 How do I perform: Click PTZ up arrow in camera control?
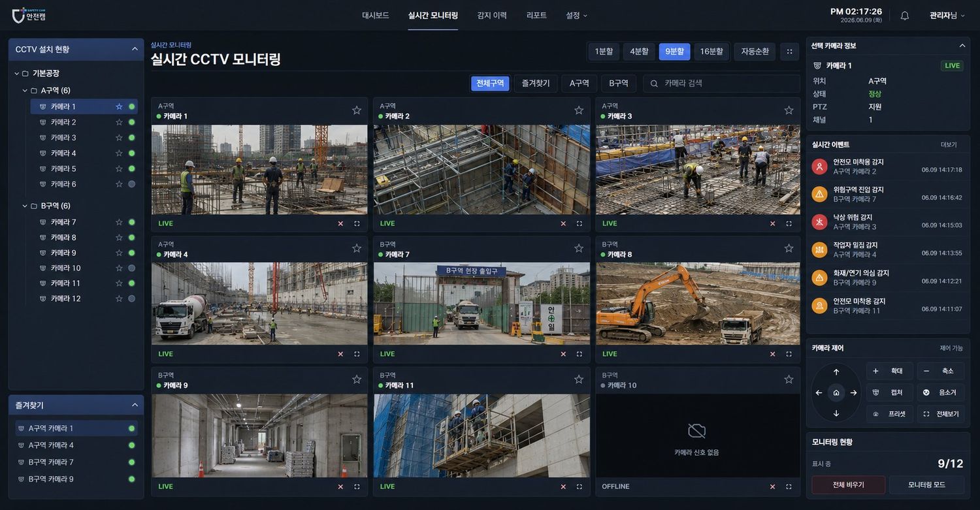click(836, 372)
